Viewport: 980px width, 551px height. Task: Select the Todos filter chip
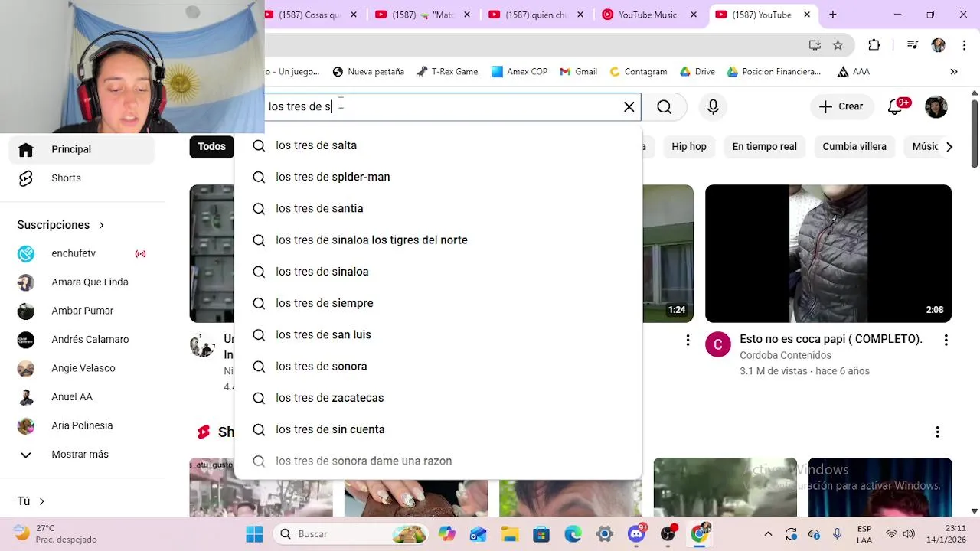211,146
